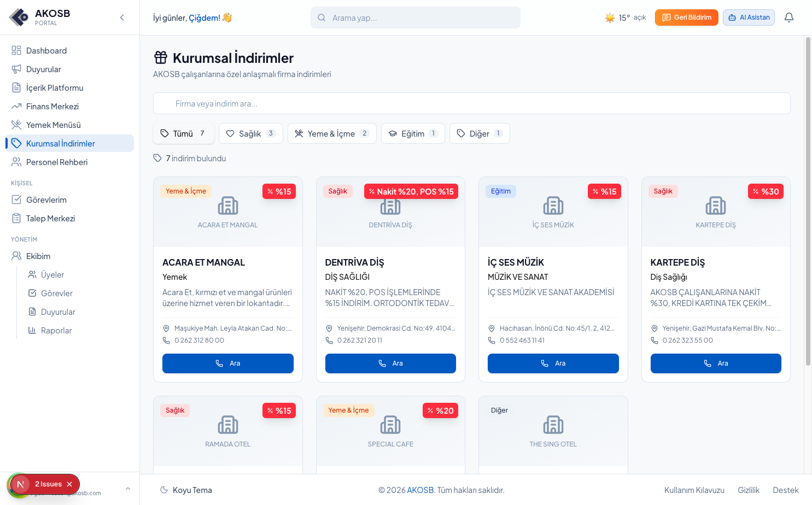This screenshot has width=812, height=505.
Task: Click the %15 badge on ACARA ET MANGAL
Action: pos(279,191)
